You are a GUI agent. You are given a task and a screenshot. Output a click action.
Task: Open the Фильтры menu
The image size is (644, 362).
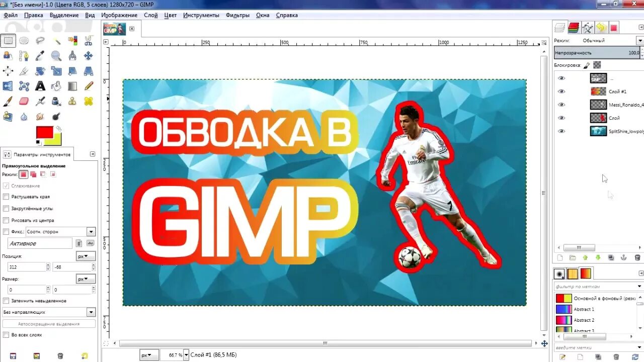tap(238, 15)
